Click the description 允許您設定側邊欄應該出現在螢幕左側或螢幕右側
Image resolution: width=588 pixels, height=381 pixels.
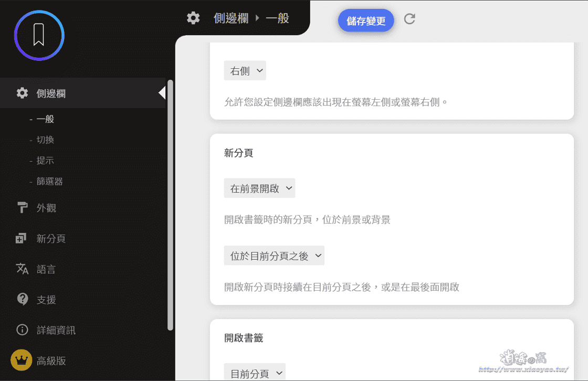point(336,102)
